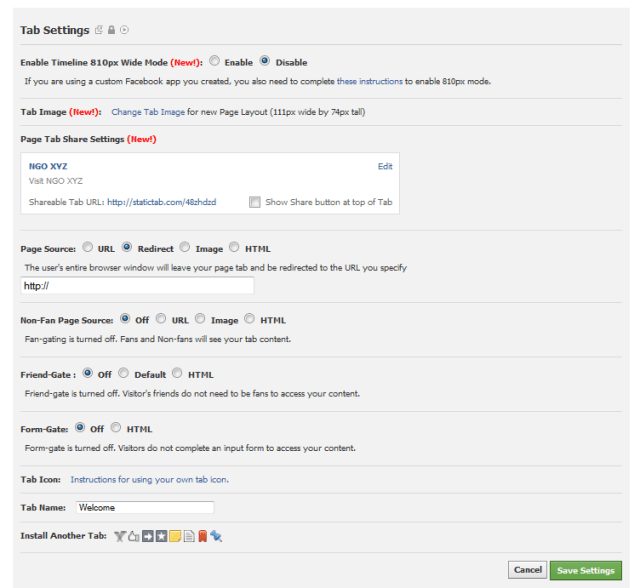Set Friend-Gate to HTML
Image resolution: width=640 pixels, height=588 pixels.
tap(177, 373)
